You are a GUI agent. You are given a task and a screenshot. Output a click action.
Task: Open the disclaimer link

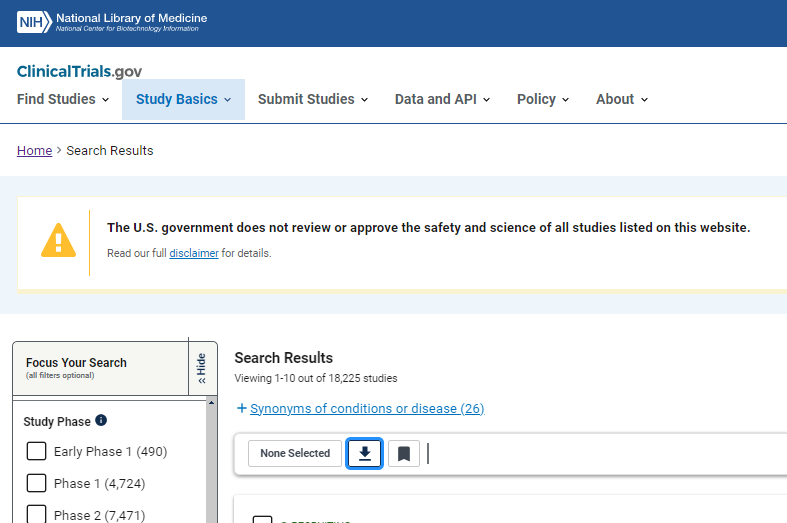(x=194, y=253)
